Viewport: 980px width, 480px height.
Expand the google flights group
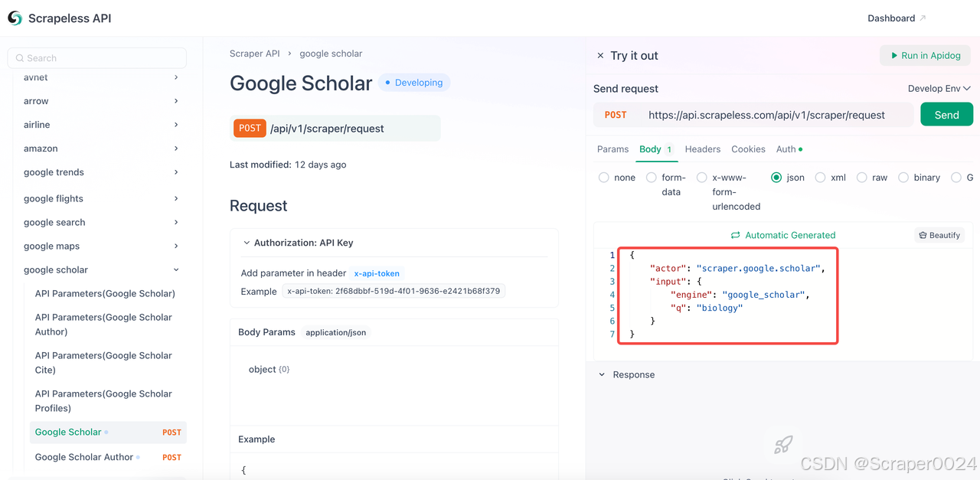pyautogui.click(x=176, y=198)
